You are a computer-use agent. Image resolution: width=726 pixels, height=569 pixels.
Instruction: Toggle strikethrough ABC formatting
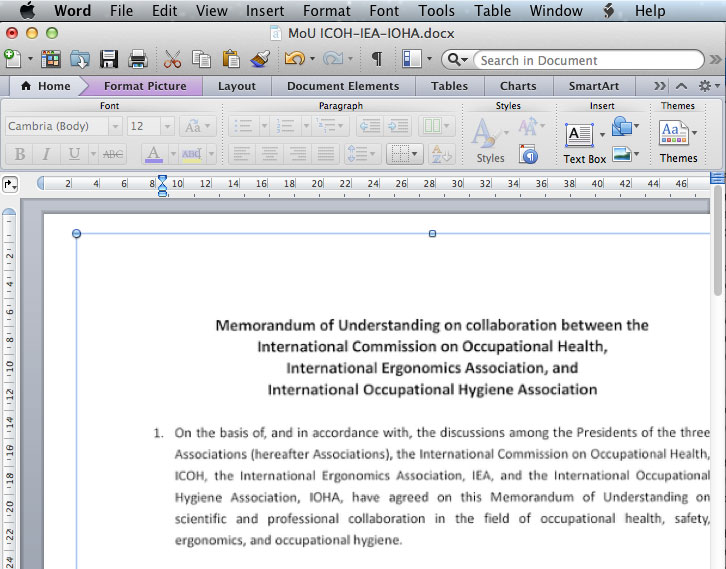point(113,154)
